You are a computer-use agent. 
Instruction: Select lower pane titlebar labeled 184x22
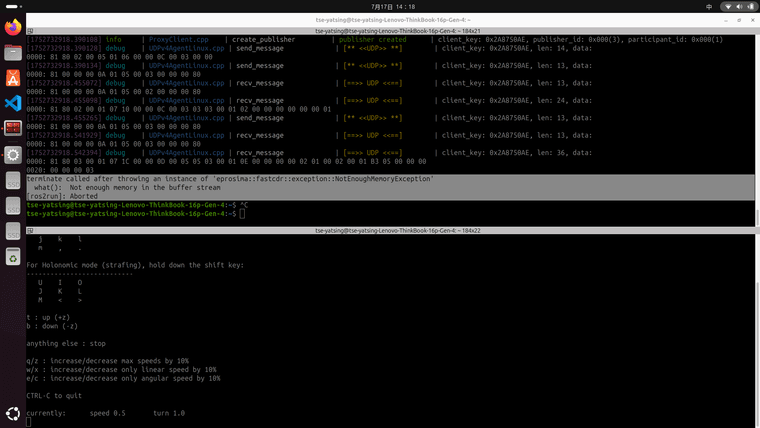tap(397, 231)
